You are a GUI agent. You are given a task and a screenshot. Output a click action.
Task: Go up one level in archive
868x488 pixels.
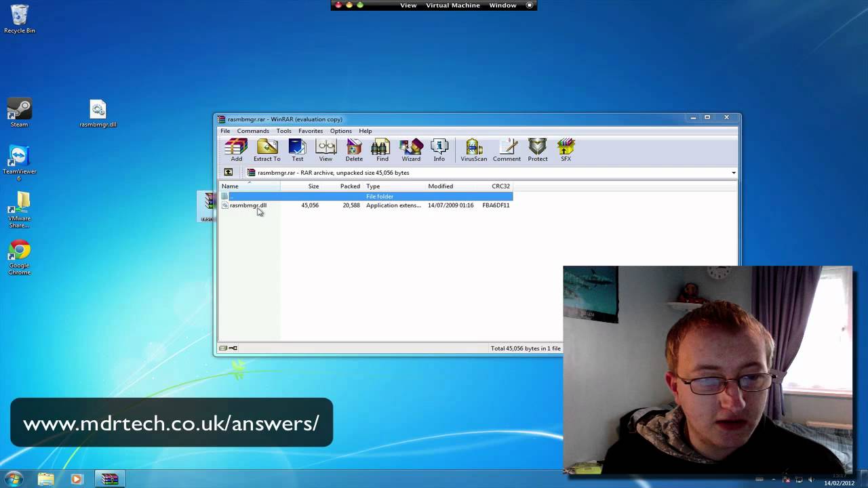[x=228, y=173]
